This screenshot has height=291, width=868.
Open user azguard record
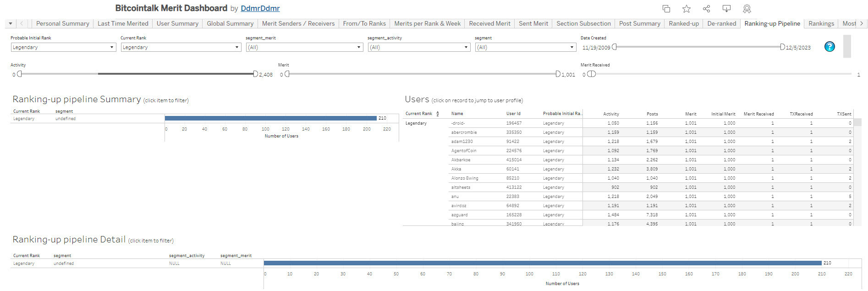point(651,215)
